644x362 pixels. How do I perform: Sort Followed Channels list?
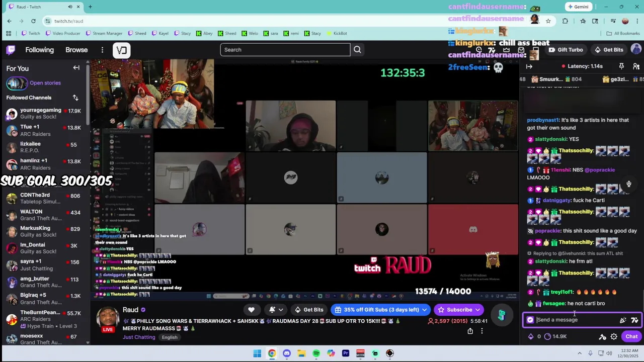point(75,98)
